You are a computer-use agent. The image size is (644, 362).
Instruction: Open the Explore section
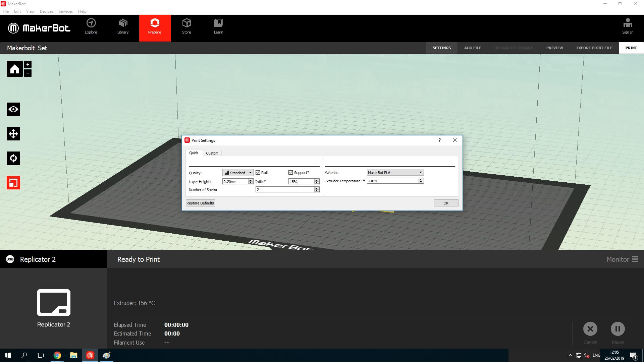click(x=91, y=27)
